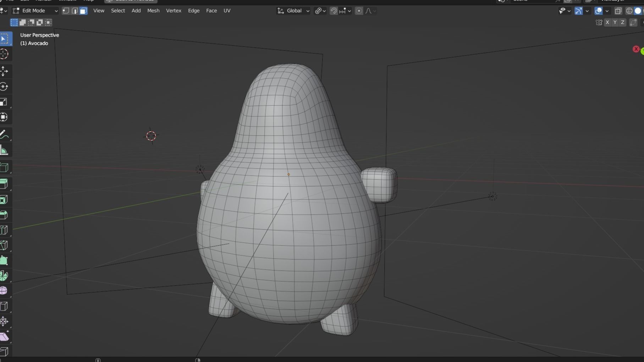
Task: Toggle X axis mesh mirror
Action: pos(607,22)
